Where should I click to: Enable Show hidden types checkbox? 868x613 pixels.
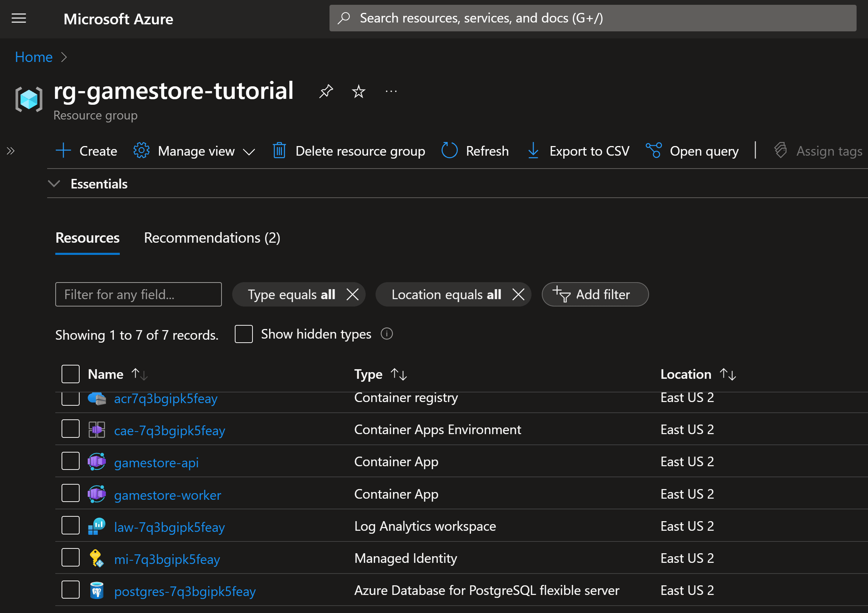click(x=244, y=334)
